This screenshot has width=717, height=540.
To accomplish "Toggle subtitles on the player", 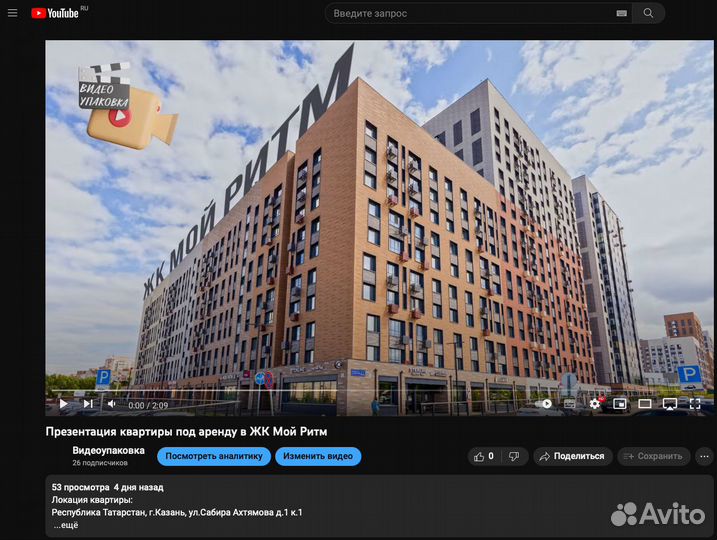I will (x=570, y=404).
